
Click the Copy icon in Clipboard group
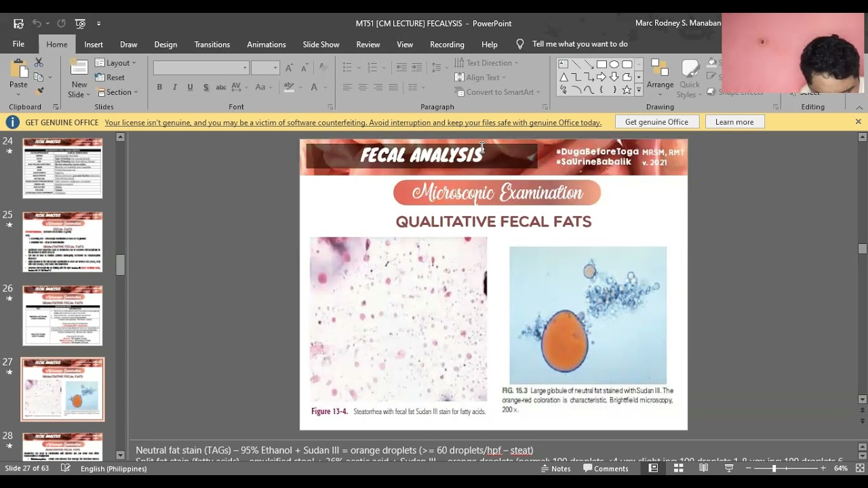(x=39, y=77)
